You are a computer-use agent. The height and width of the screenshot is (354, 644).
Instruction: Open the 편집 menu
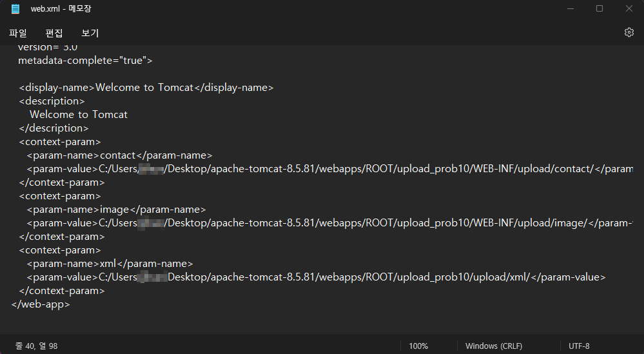[54, 33]
